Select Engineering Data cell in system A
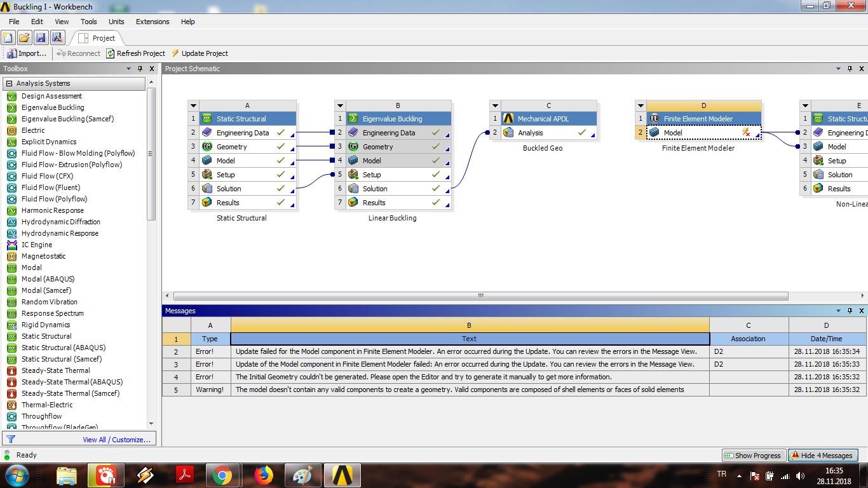The width and height of the screenshot is (868, 488). (x=248, y=133)
